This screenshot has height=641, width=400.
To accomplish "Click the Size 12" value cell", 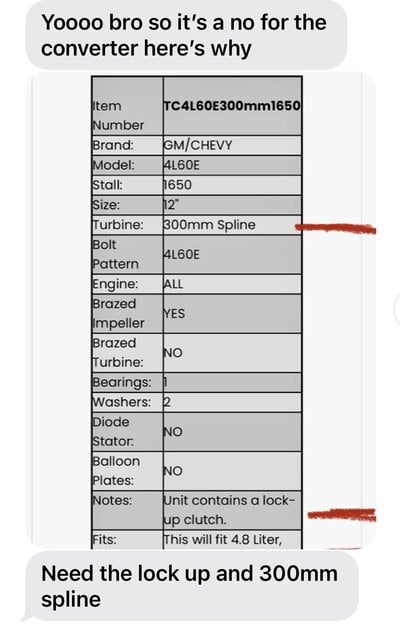I will pyautogui.click(x=232, y=205).
